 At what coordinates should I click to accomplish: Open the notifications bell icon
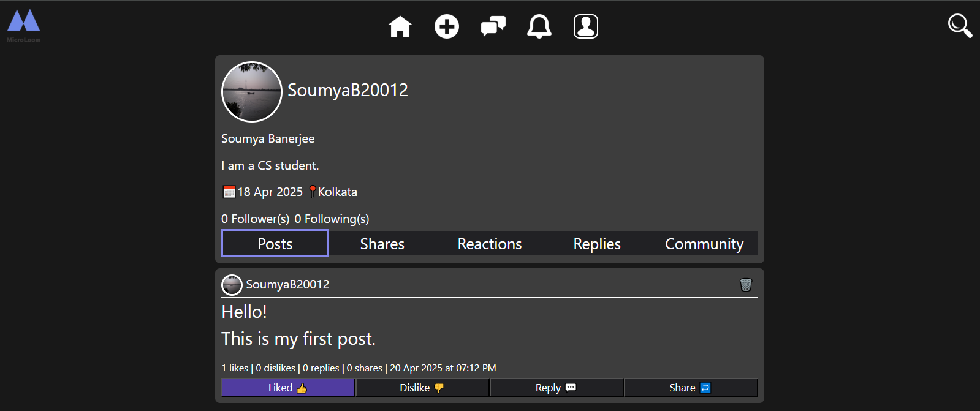tap(539, 27)
